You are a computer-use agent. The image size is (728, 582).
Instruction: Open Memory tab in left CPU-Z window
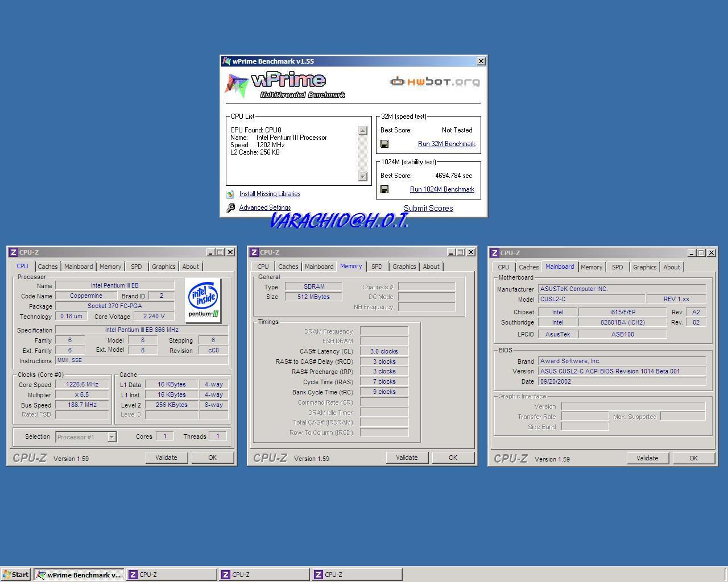[110, 267]
